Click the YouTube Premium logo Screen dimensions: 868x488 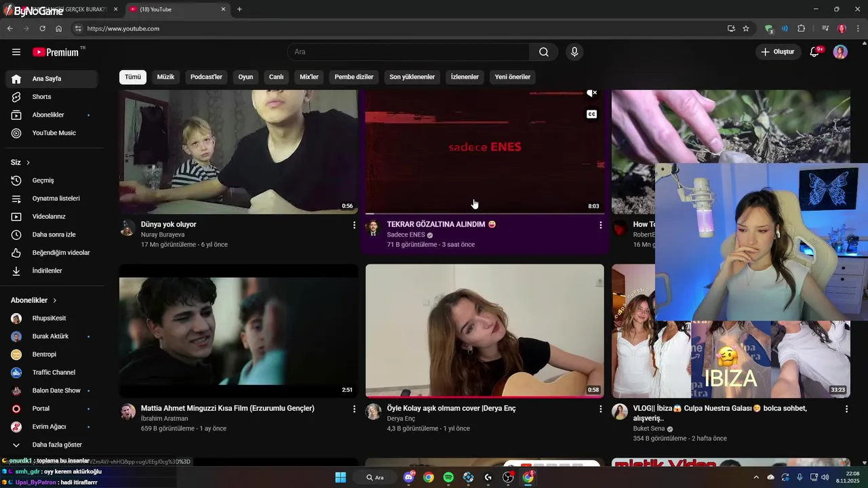point(56,52)
